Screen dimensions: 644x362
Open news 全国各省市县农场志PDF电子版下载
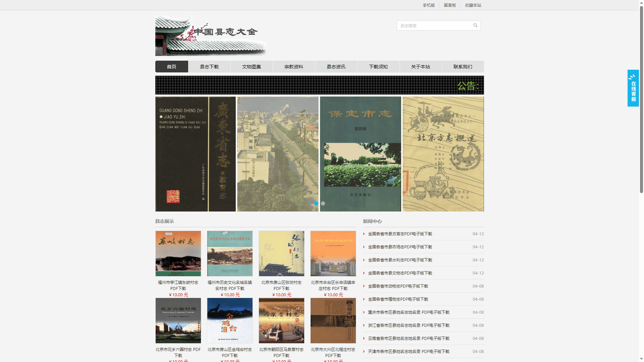[x=400, y=247]
